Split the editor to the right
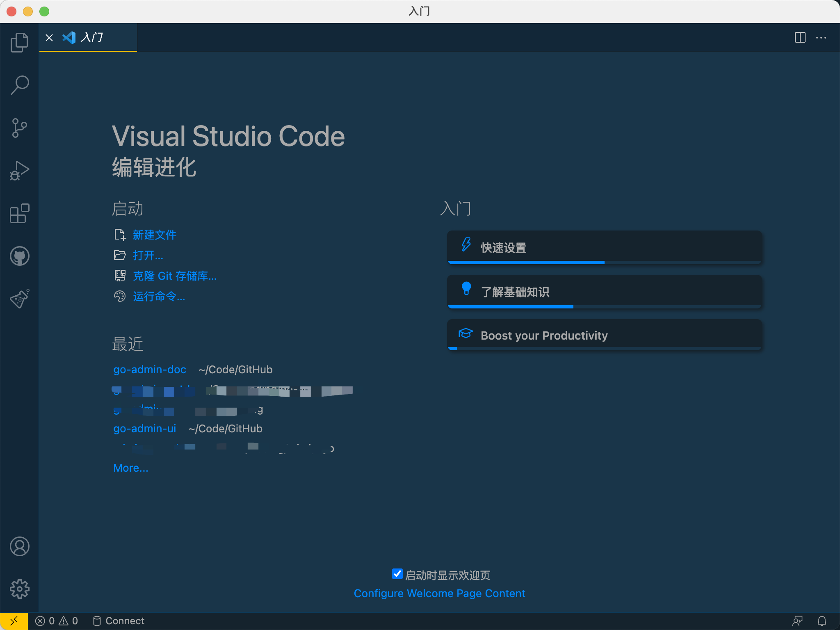This screenshot has height=630, width=840. 800,38
